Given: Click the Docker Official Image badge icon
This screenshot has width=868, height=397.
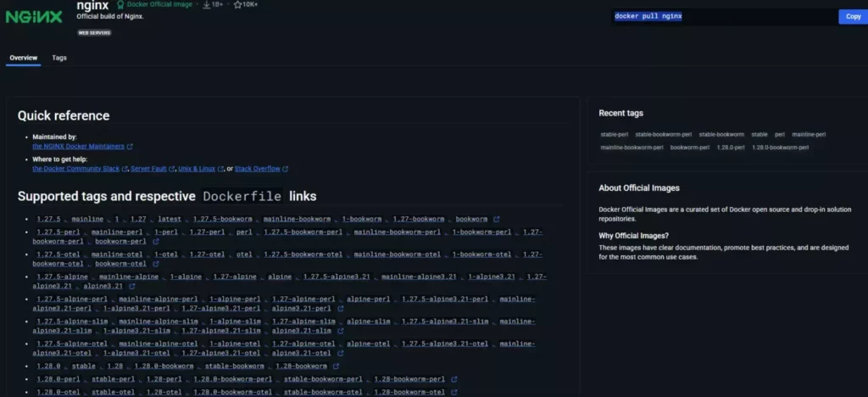Looking at the screenshot, I should coord(120,4).
